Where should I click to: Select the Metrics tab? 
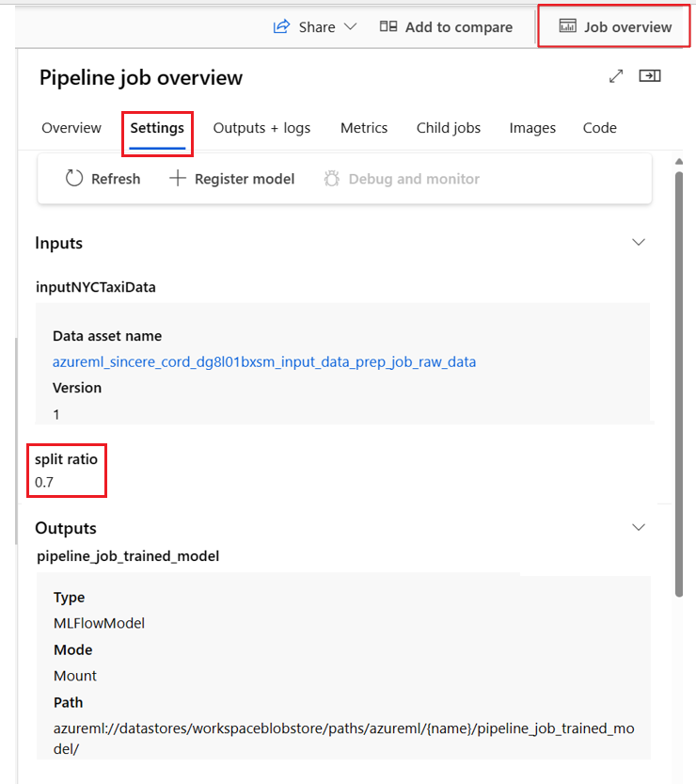click(x=364, y=128)
